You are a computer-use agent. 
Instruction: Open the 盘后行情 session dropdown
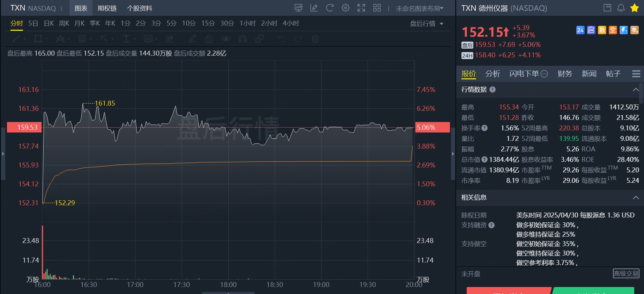tap(427, 23)
